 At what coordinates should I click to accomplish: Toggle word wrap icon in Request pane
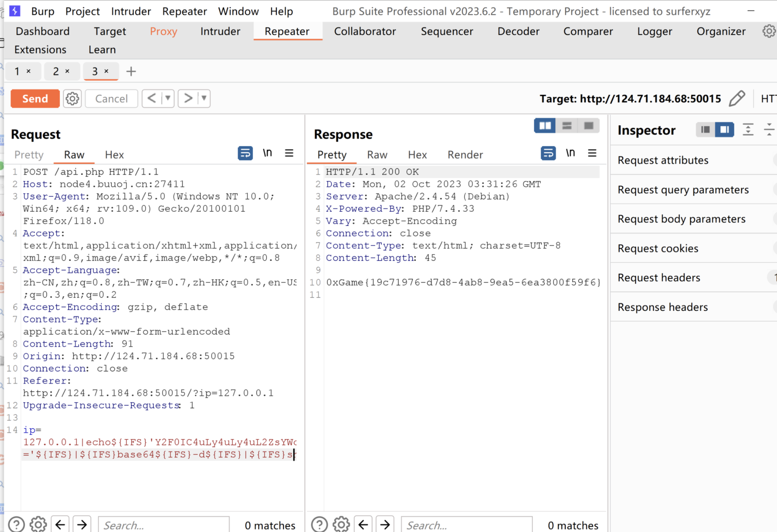245,153
